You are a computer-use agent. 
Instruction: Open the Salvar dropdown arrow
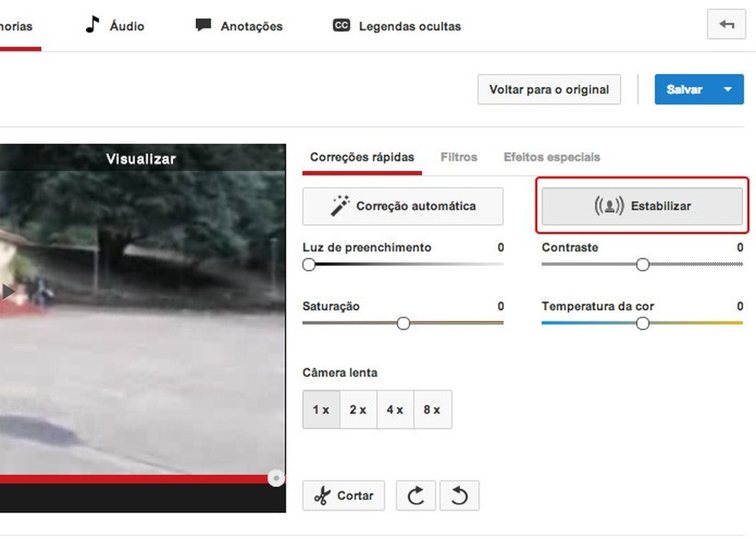click(728, 89)
